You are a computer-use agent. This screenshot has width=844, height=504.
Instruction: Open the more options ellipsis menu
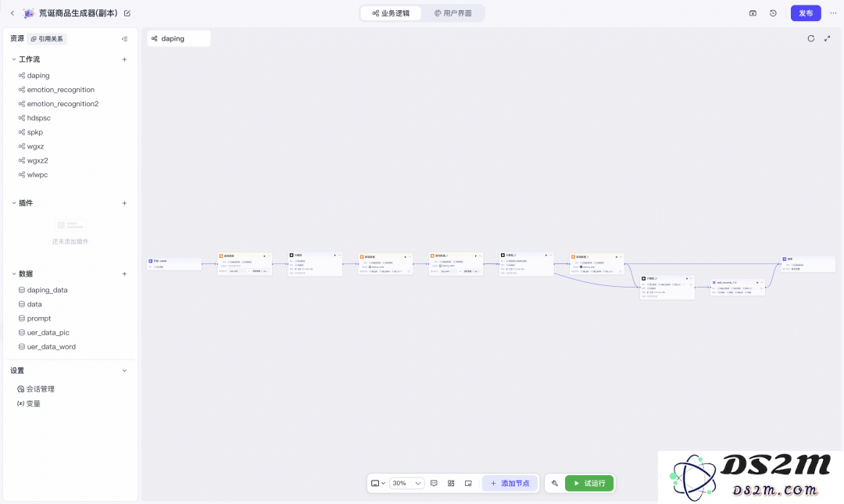833,13
